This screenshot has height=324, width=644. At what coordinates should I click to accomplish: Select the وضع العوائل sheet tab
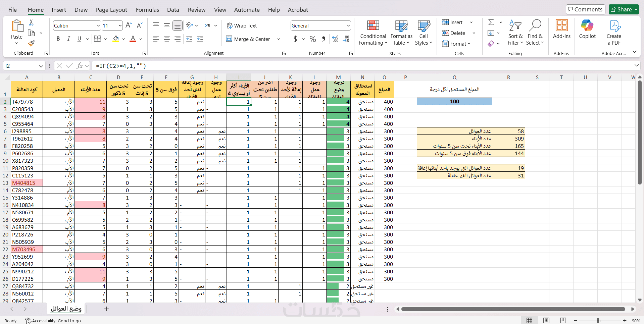(x=66, y=309)
